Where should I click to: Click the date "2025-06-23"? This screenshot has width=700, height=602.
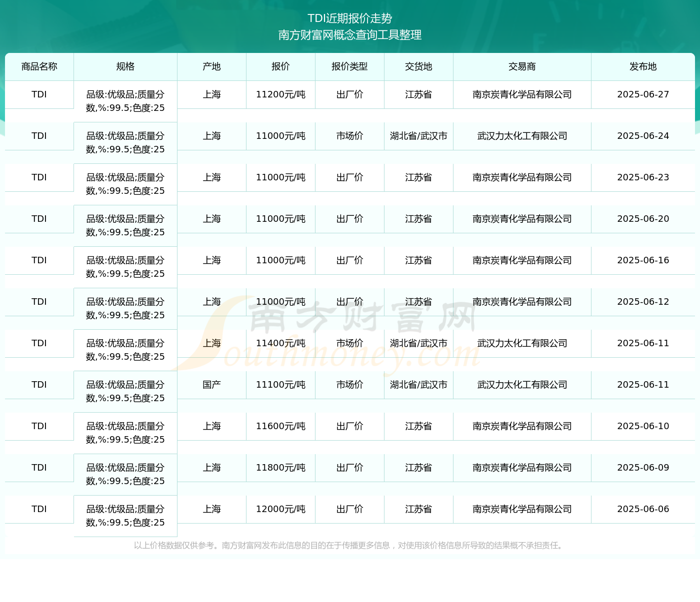(x=643, y=177)
